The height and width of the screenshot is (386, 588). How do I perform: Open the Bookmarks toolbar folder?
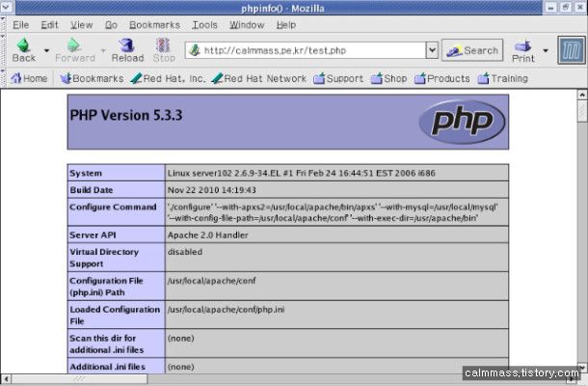pos(92,78)
